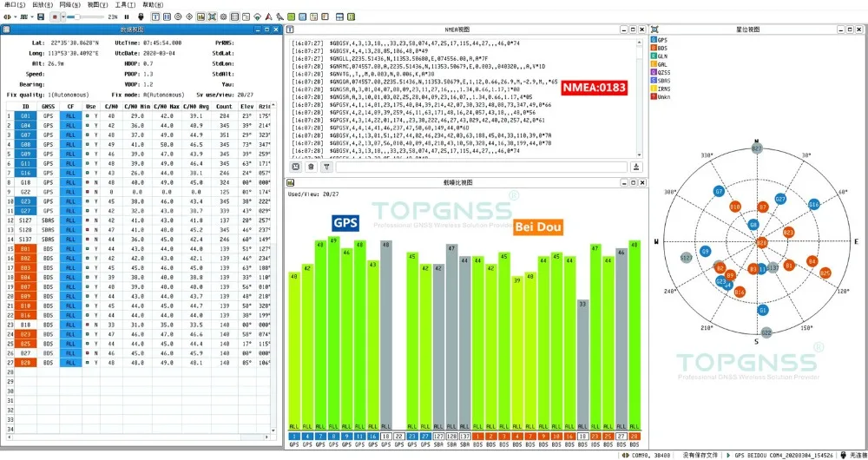Click the horizontal split window layout icon

pos(339,16)
